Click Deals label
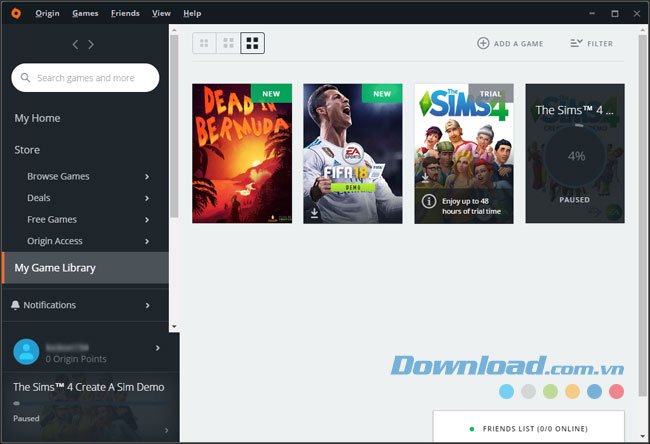 coord(39,198)
